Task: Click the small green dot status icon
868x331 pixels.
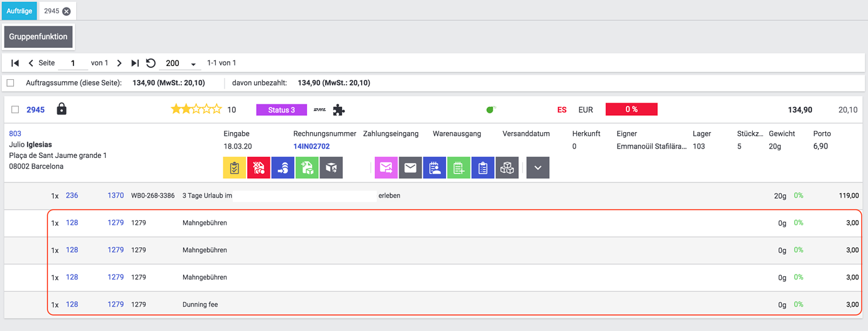Action: (x=491, y=109)
